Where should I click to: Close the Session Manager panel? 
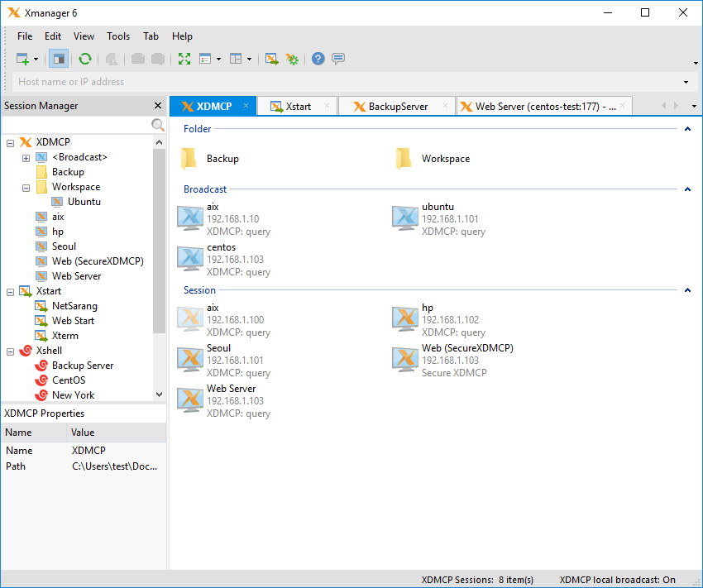click(158, 106)
